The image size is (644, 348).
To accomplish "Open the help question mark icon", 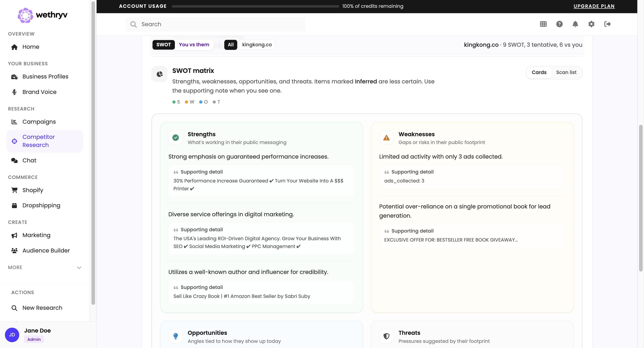I will (x=559, y=24).
